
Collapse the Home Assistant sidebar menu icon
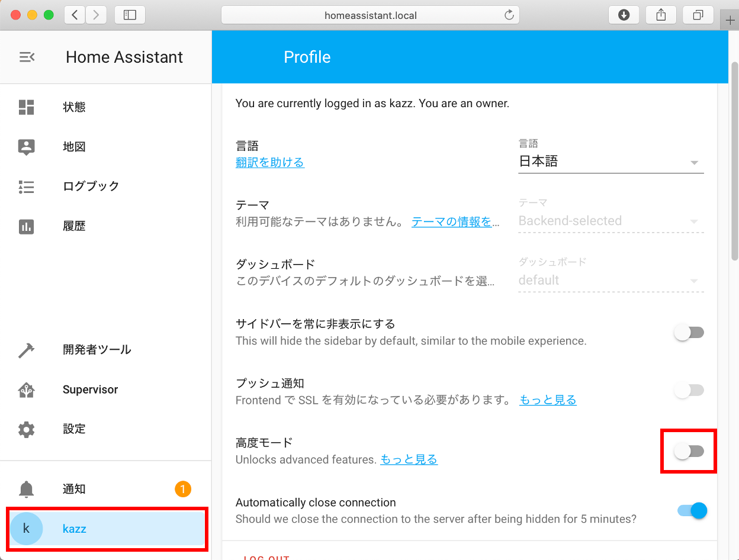click(x=27, y=57)
